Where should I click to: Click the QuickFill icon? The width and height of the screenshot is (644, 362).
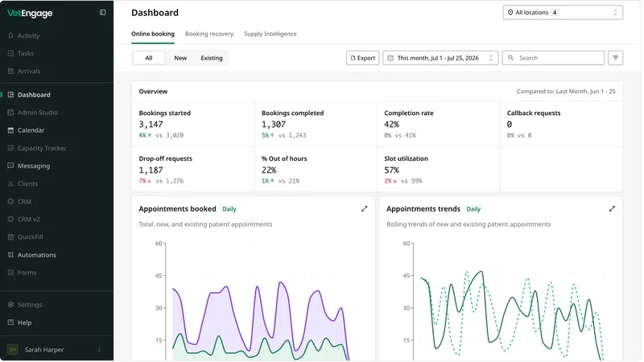(x=10, y=237)
